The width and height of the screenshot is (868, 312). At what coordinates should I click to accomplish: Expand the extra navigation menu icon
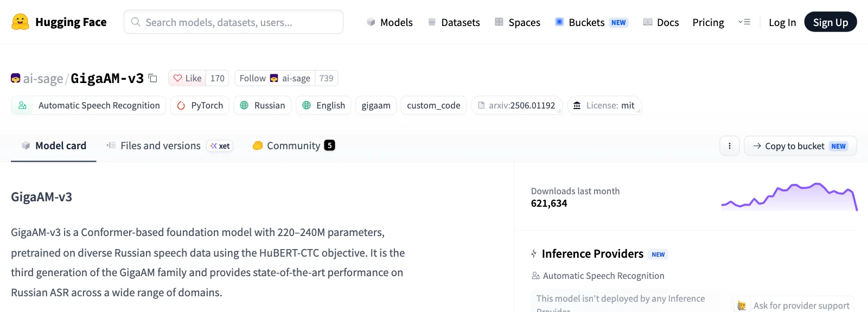[744, 22]
